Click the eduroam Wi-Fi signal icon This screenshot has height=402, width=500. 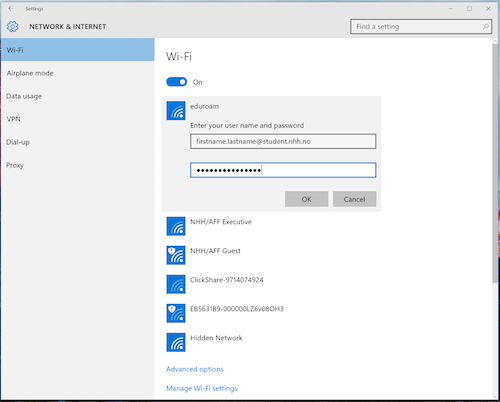(x=176, y=110)
